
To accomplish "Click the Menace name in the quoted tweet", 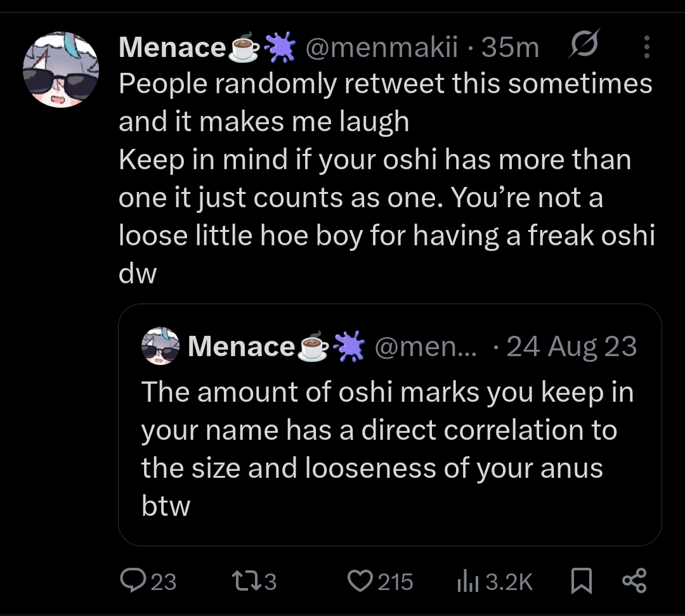I will click(242, 346).
